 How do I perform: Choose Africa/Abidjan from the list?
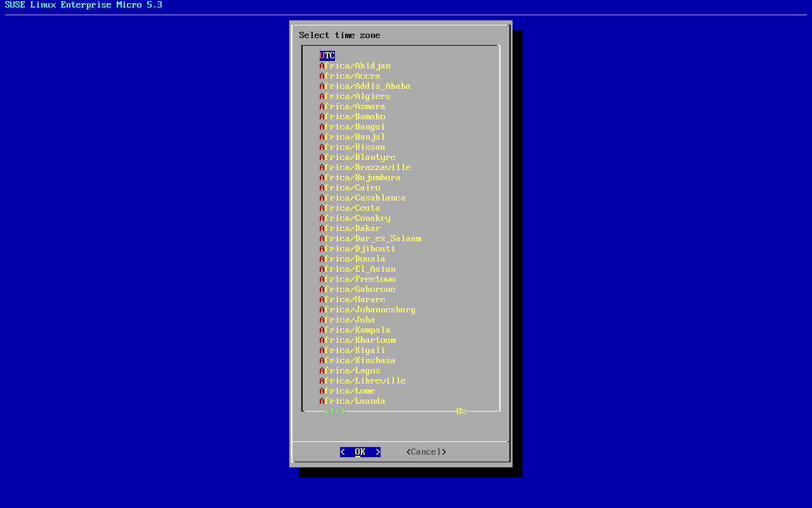pos(355,66)
